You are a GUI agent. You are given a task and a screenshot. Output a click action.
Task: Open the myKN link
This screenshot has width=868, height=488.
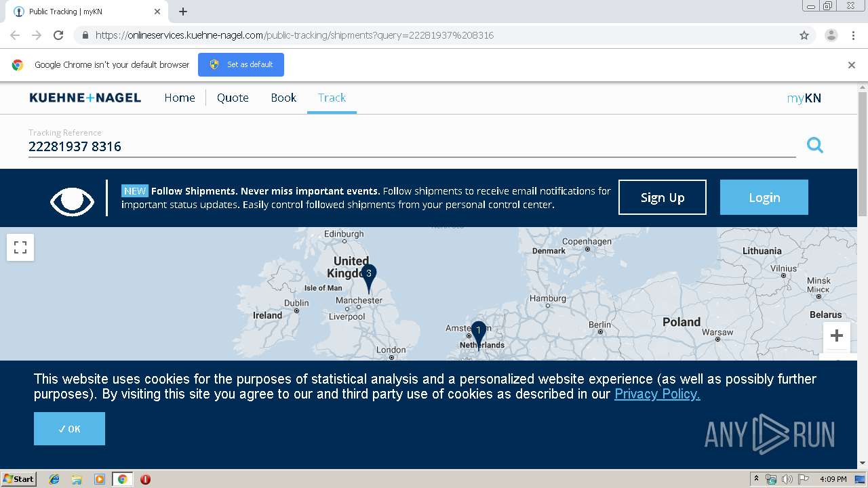click(804, 98)
